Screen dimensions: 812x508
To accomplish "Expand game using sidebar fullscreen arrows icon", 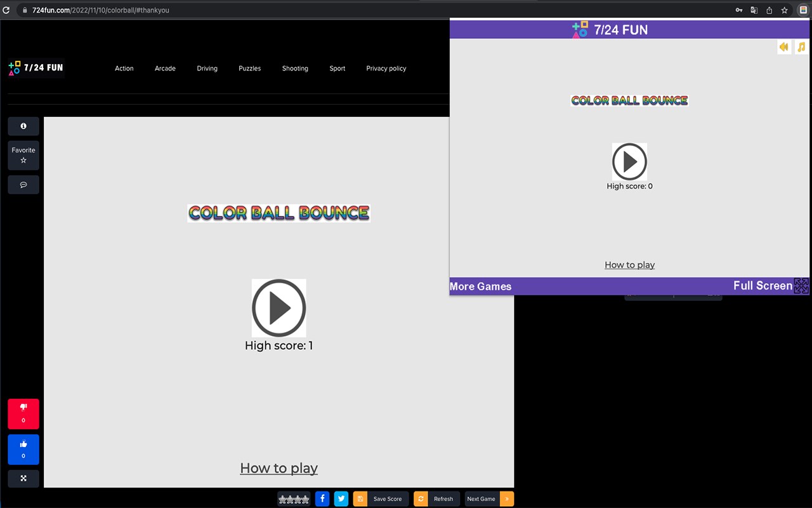I will 23,478.
